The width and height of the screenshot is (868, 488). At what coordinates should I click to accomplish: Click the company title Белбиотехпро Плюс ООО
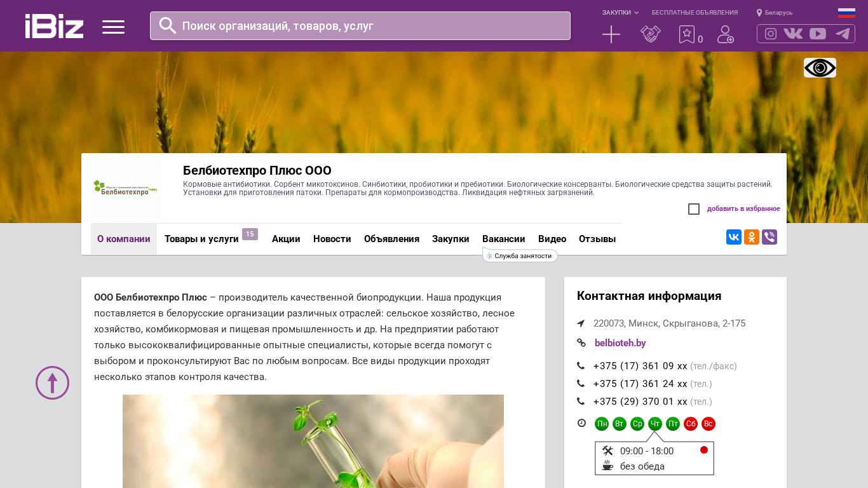tap(257, 170)
